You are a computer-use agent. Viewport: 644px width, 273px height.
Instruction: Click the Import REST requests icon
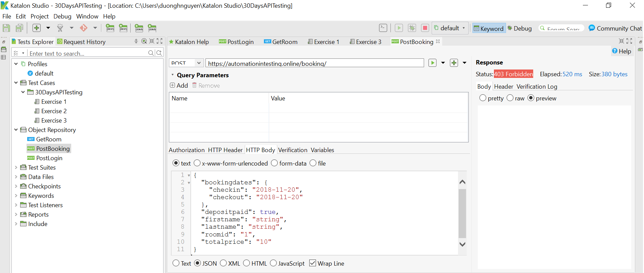(123, 28)
